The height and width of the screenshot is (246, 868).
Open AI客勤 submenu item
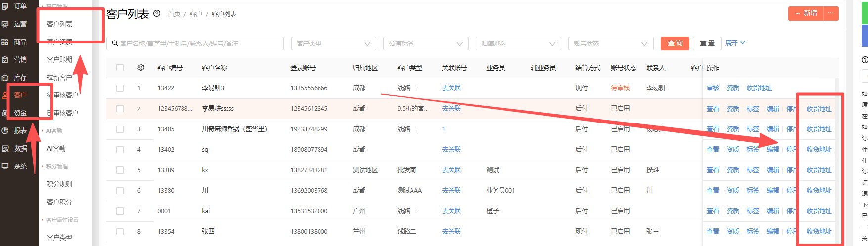click(56, 149)
